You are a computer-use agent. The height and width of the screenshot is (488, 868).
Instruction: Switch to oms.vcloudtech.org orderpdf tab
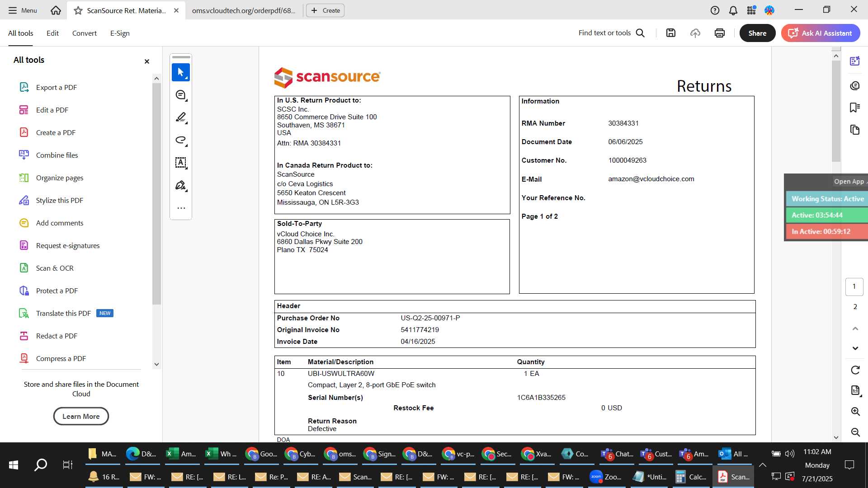[243, 10]
